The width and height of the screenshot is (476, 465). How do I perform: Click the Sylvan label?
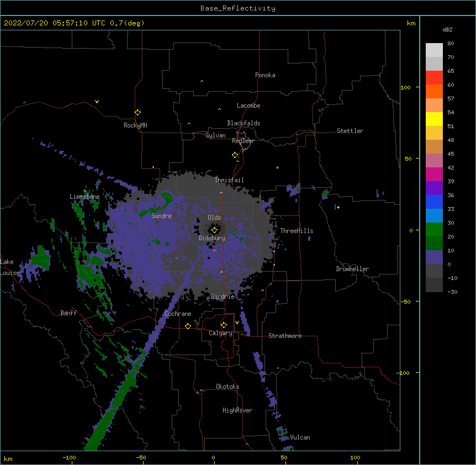tap(215, 135)
